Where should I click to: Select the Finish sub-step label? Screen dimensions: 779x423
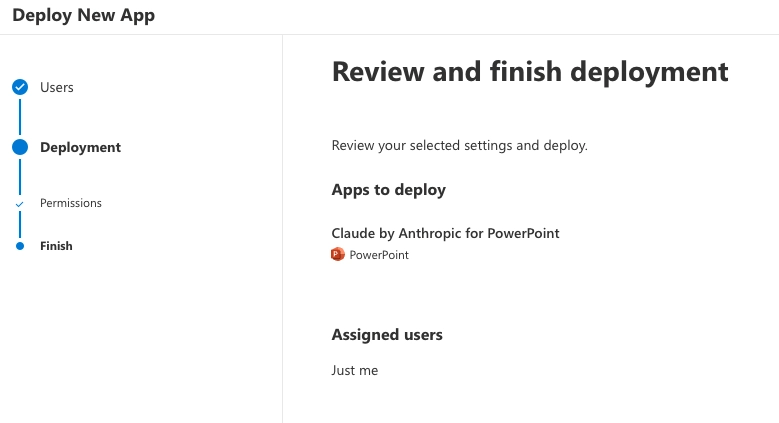(x=56, y=246)
